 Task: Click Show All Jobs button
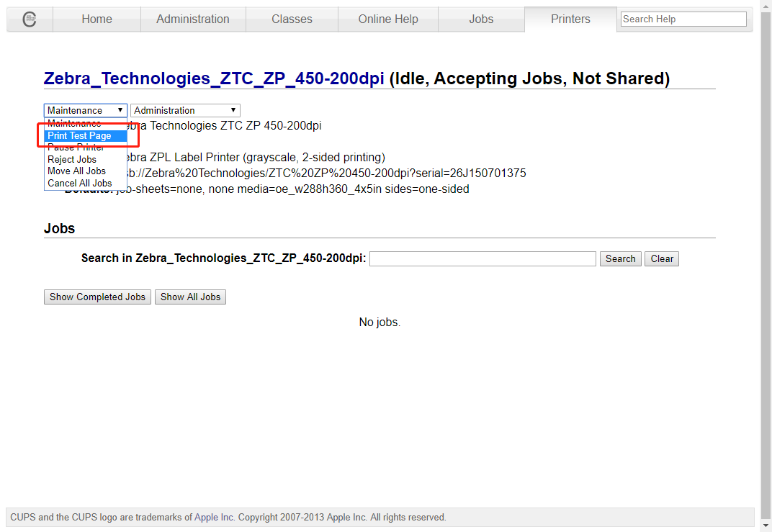191,297
